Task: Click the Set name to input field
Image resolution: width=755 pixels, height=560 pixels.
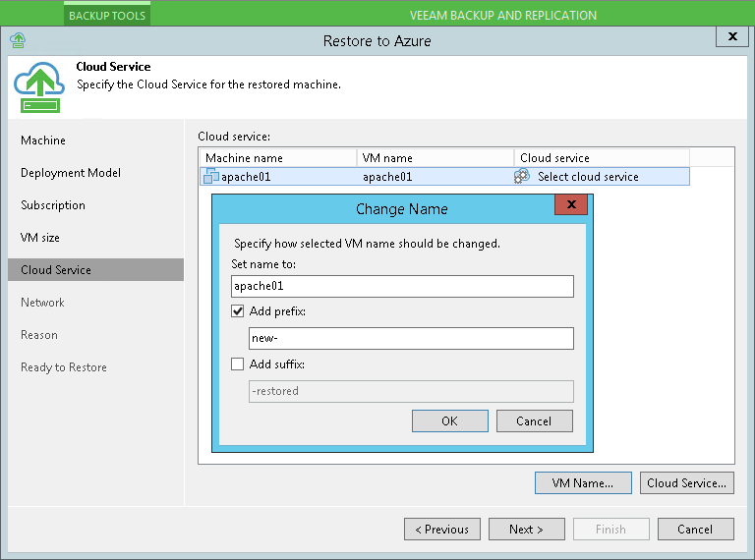Action: click(402, 286)
